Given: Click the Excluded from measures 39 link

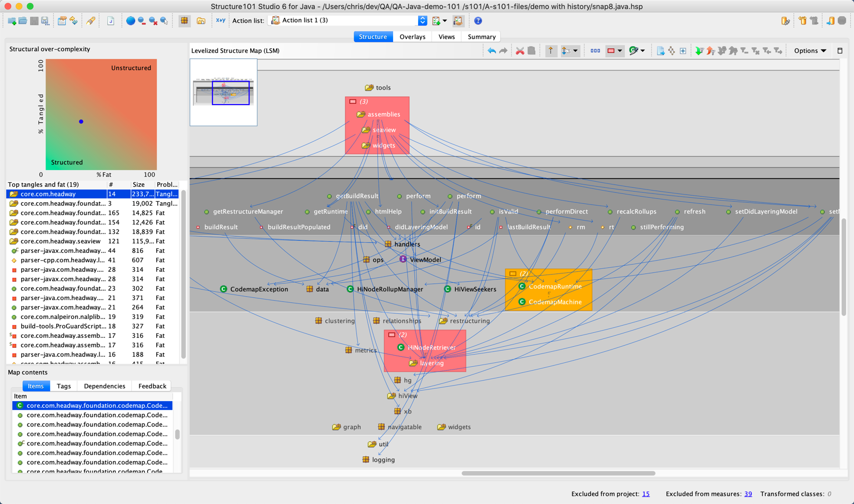Looking at the screenshot, I should pyautogui.click(x=748, y=494).
